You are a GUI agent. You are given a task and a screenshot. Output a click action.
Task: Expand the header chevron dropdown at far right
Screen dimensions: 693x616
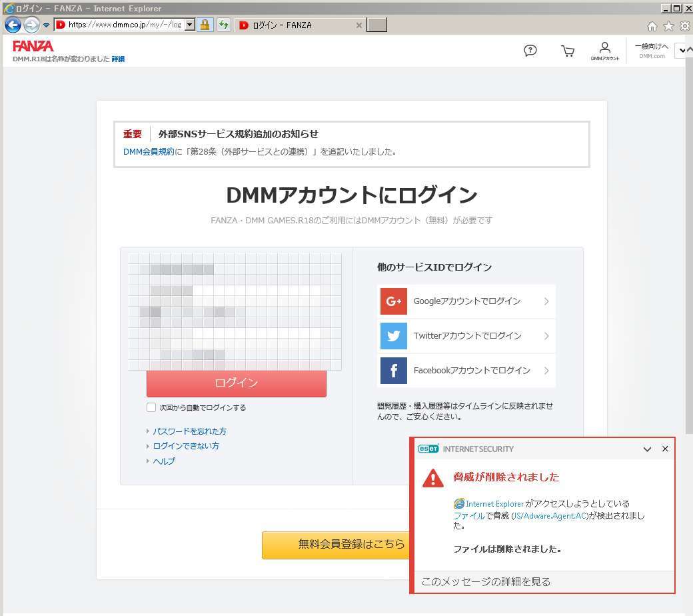coord(682,51)
